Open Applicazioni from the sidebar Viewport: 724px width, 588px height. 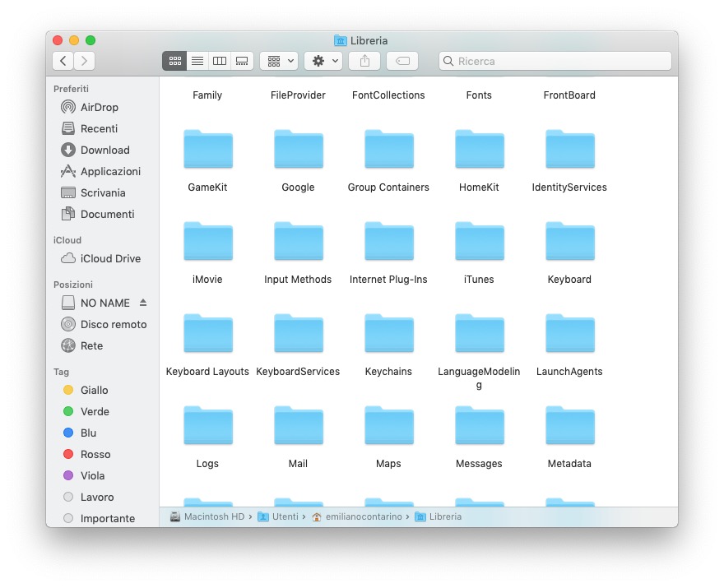[109, 171]
